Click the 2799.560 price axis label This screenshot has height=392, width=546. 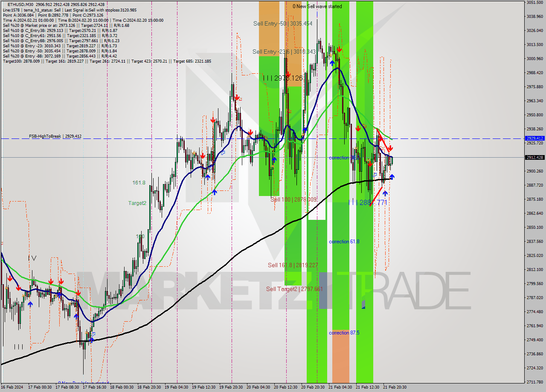[x=535, y=284]
